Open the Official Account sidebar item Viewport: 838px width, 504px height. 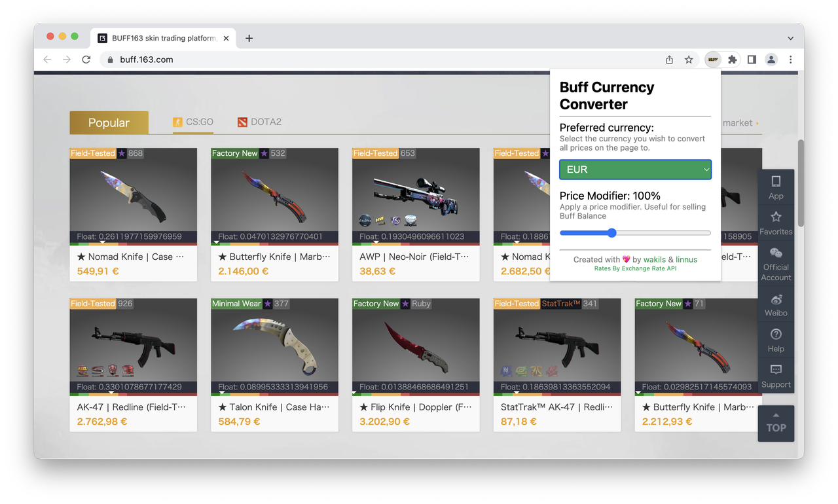click(776, 262)
